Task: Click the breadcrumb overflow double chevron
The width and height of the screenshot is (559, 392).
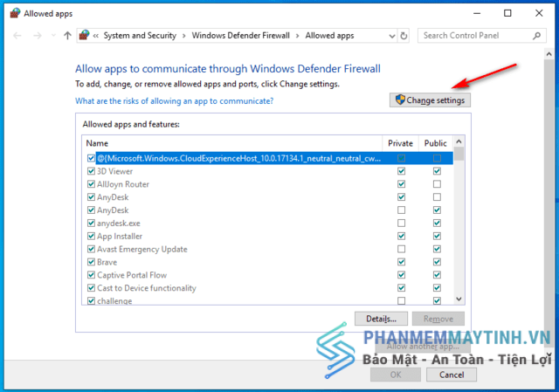Action: [x=95, y=36]
